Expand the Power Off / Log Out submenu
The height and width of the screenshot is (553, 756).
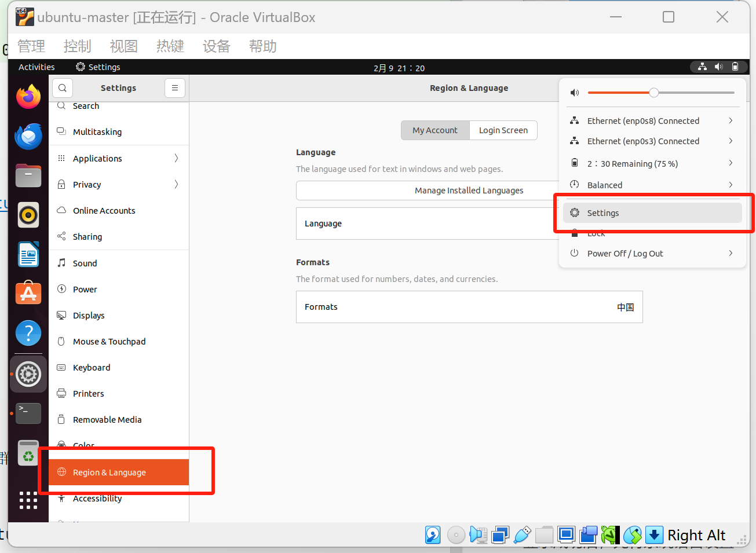(x=653, y=254)
